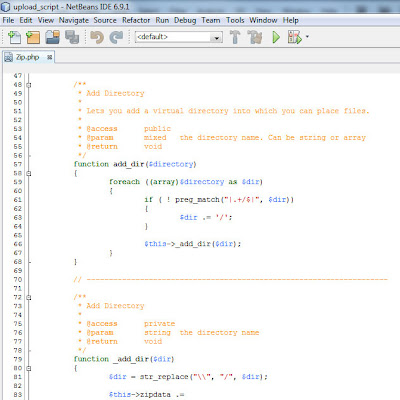This screenshot has height=400, width=400.
Task: Open the Debug Project dropdown arrow
Action: 307,37
